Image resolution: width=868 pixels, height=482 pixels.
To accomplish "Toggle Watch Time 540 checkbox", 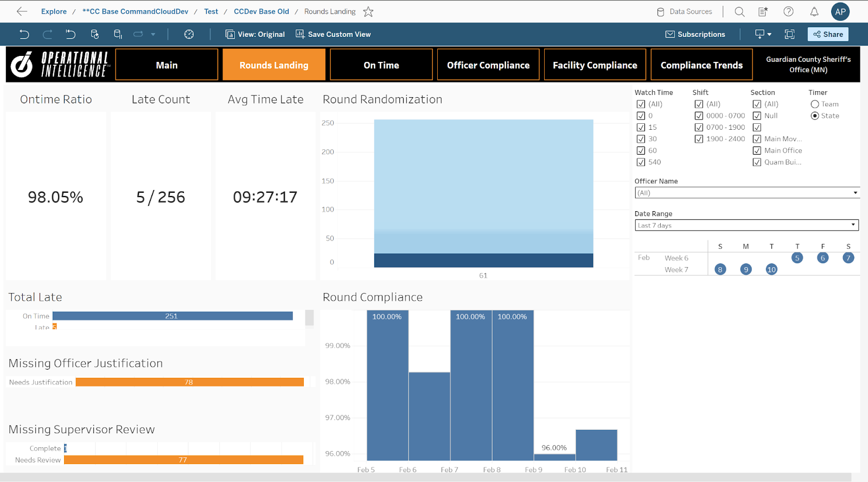I will 641,162.
